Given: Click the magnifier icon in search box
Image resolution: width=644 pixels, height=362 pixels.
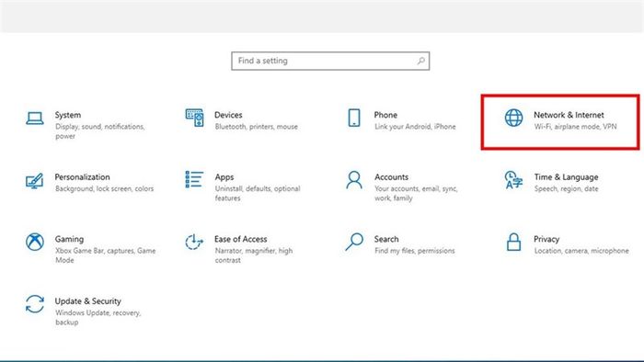Looking at the screenshot, I should pyautogui.click(x=420, y=61).
